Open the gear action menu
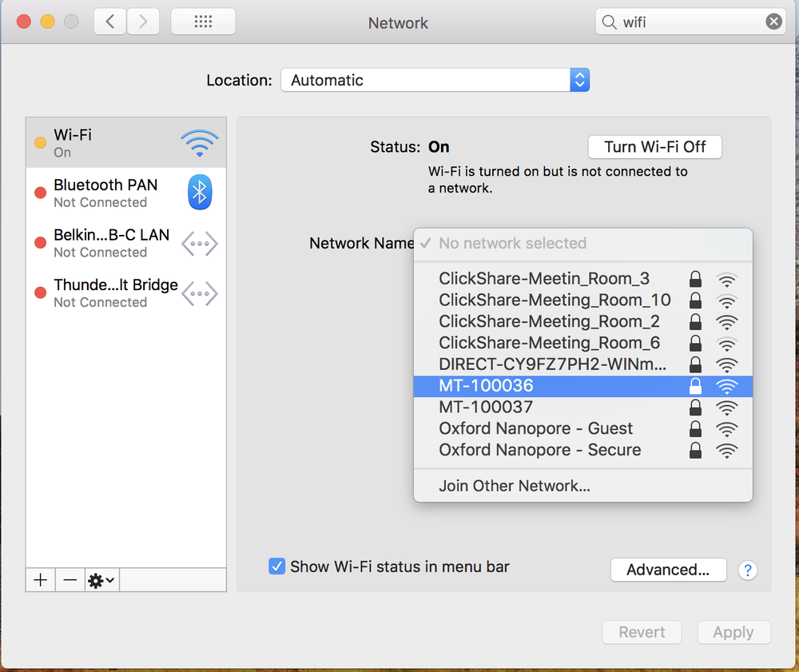The height and width of the screenshot is (672, 799). pos(101,580)
